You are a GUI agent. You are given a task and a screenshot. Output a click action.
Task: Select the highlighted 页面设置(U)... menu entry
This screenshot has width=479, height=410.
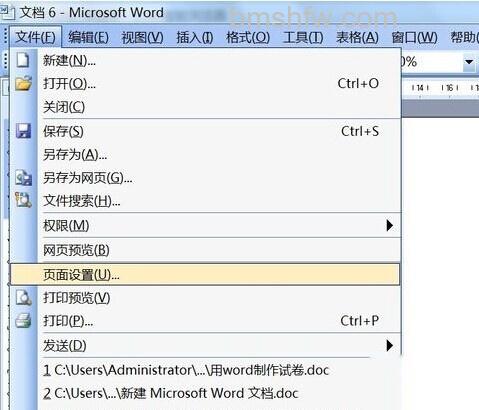coord(205,275)
